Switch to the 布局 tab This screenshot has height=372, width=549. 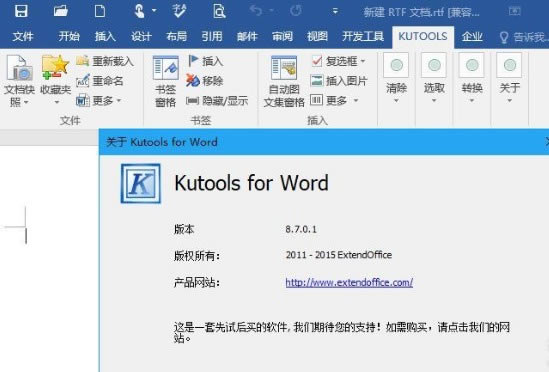click(176, 36)
